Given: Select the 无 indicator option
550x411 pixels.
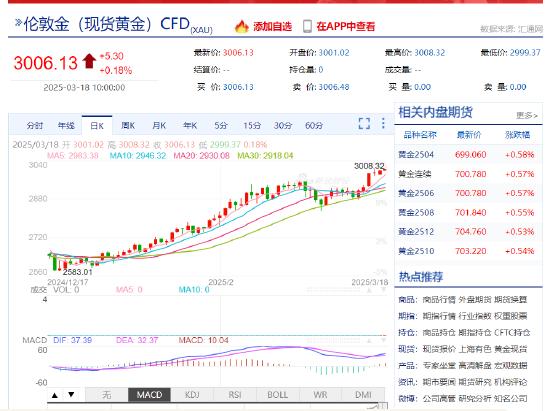Looking at the screenshot, I should pos(107,395).
